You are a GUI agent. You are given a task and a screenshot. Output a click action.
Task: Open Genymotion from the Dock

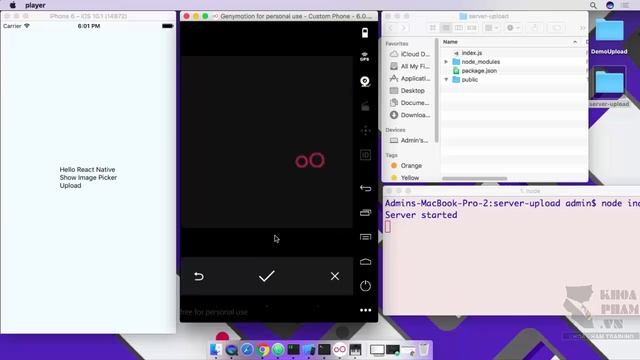pos(340,350)
